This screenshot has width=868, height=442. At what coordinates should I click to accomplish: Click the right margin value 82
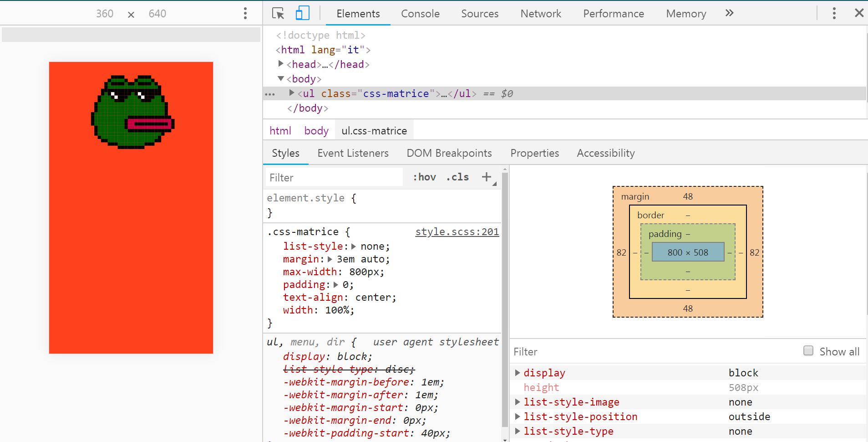(754, 252)
